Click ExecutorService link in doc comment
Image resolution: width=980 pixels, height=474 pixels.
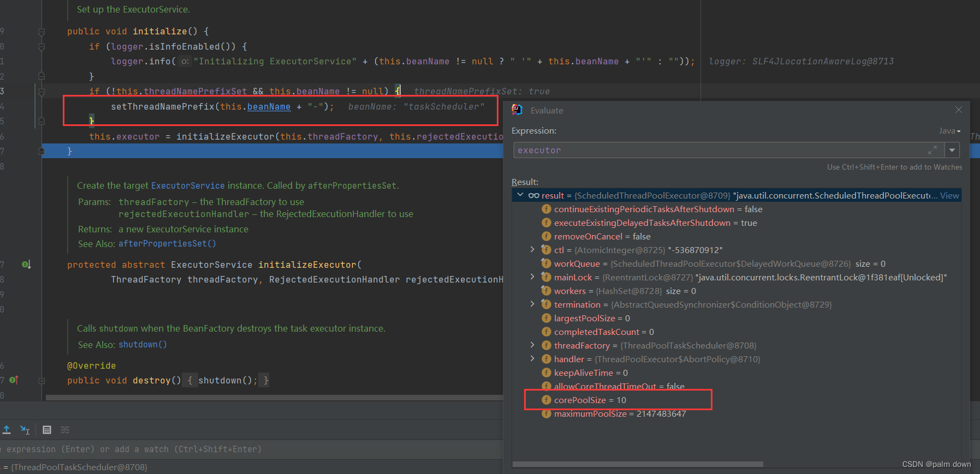(188, 185)
